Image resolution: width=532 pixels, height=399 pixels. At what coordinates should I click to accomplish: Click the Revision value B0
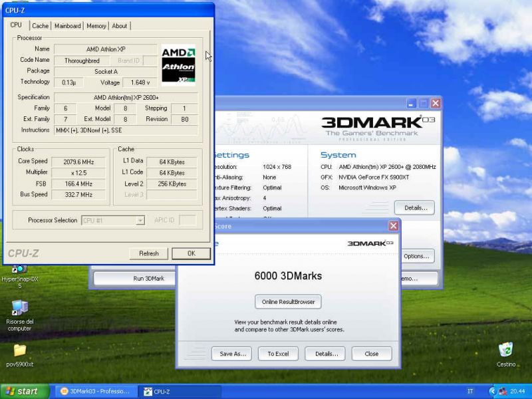(x=185, y=120)
